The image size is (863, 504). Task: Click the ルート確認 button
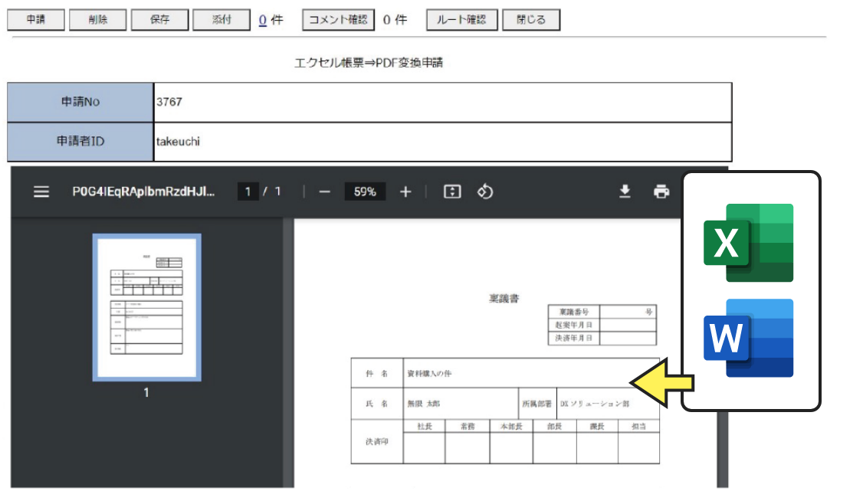pyautogui.click(x=461, y=20)
